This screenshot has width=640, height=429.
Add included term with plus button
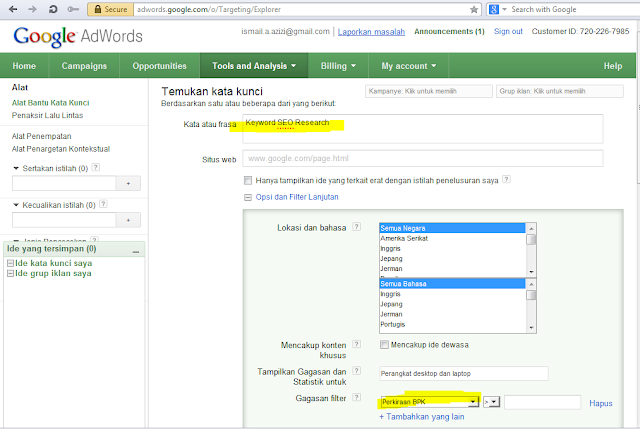tap(128, 184)
